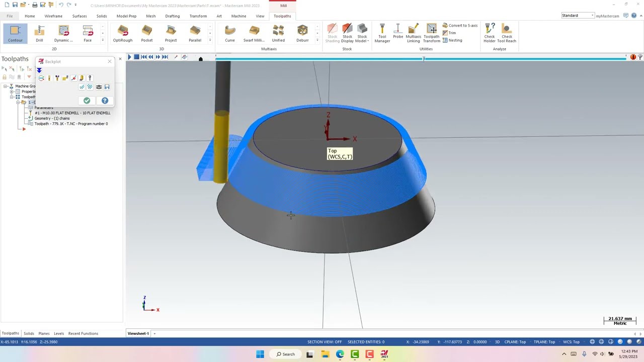
Task: Open the File menu
Action: (10, 16)
